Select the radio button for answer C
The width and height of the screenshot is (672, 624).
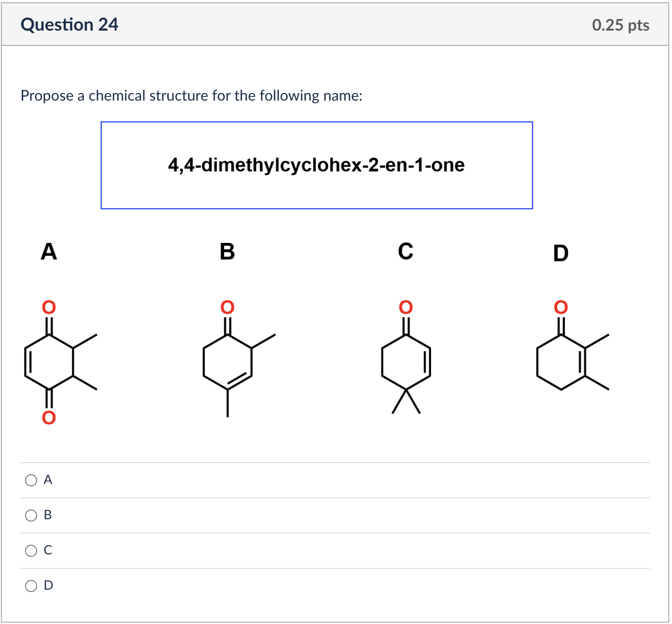pyautogui.click(x=31, y=550)
